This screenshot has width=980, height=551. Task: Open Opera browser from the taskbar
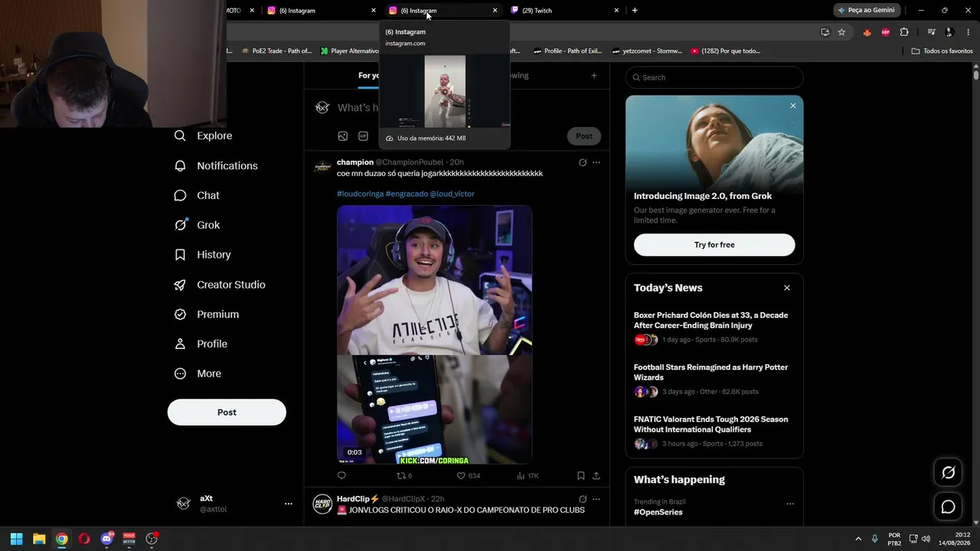(84, 539)
